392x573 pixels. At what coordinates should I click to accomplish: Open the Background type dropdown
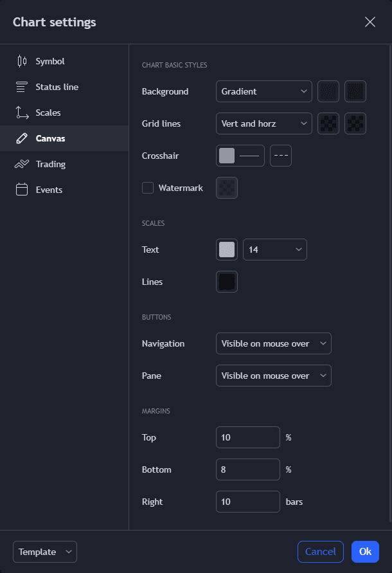(x=263, y=91)
